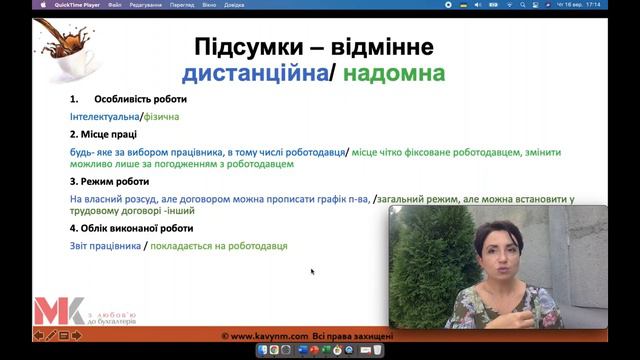Open the volume control in menu bar
The height and width of the screenshot is (360, 640).
click(x=478, y=5)
